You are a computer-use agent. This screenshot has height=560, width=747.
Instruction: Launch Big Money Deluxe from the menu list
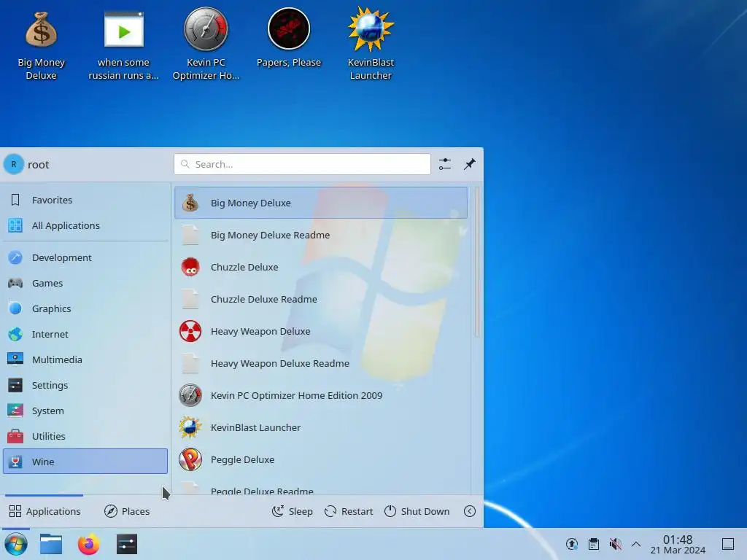coord(321,203)
